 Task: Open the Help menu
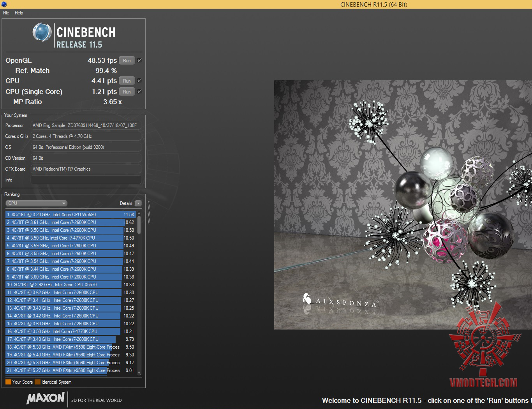point(19,13)
